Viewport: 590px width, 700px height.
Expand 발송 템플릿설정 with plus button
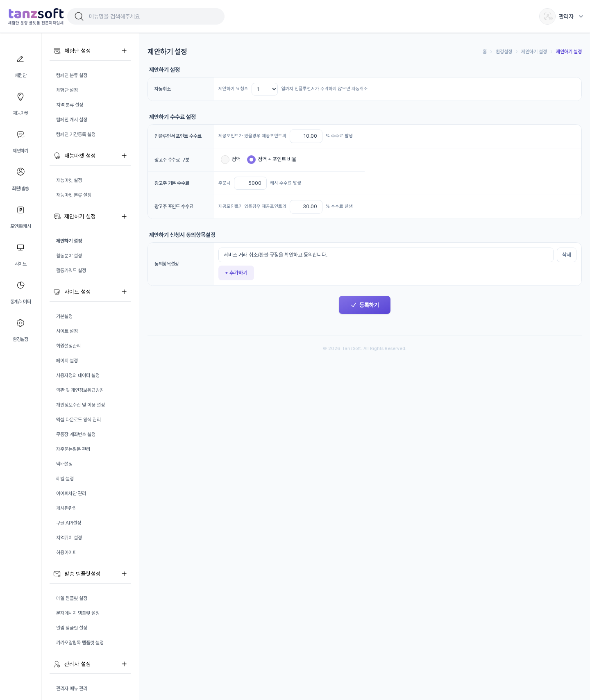tap(124, 574)
